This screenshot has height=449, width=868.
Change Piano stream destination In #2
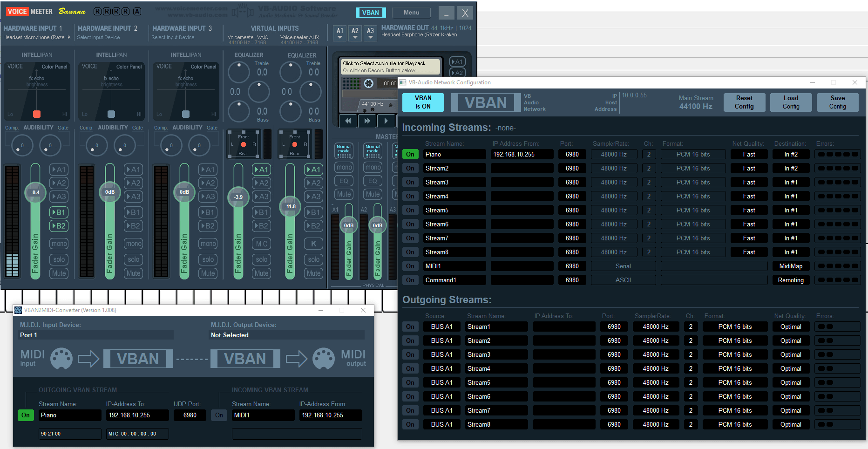[x=791, y=154]
